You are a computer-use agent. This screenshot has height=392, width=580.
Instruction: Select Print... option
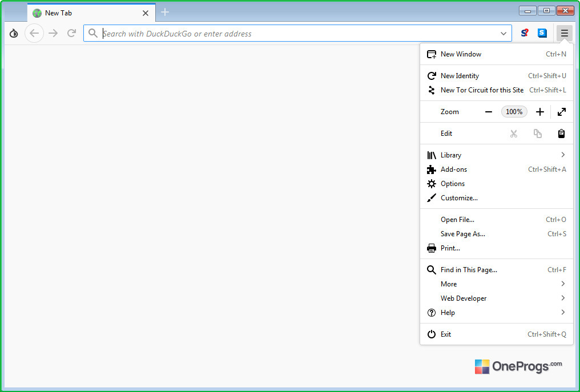(497, 248)
